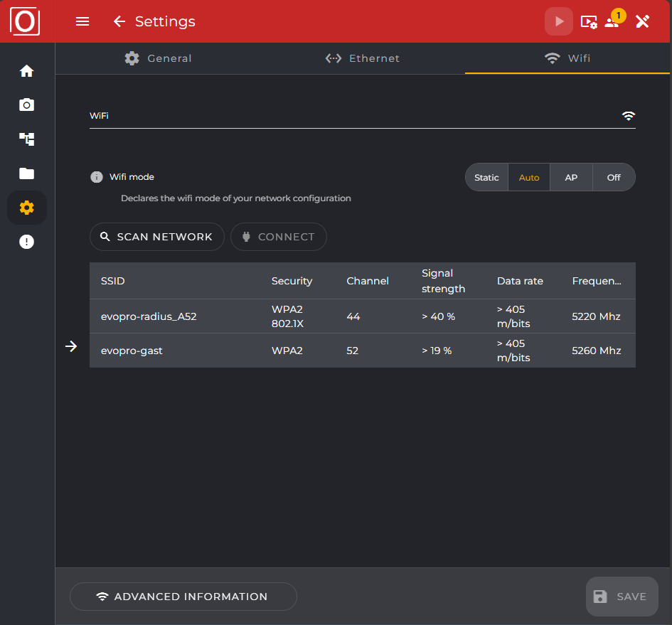Open the WiFi network selection field
This screenshot has height=625, width=672.
tap(363, 115)
